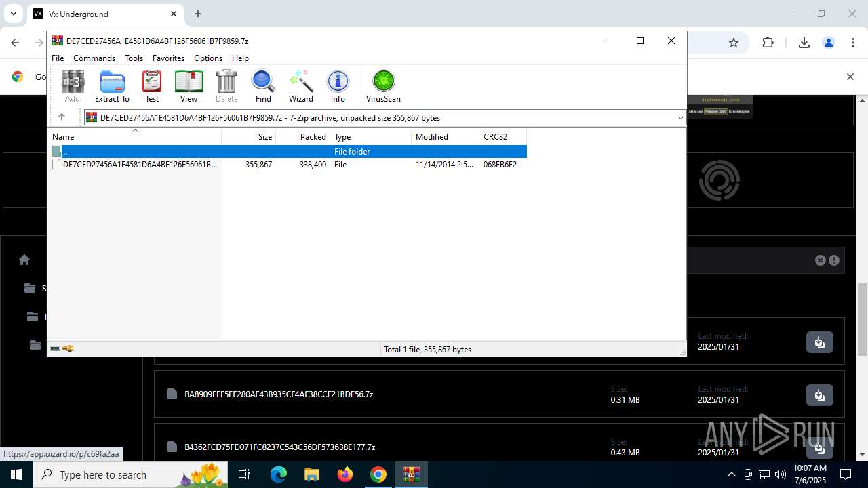Viewport: 868px width, 488px height.
Task: Open Task View on the taskbar
Action: tap(244, 474)
